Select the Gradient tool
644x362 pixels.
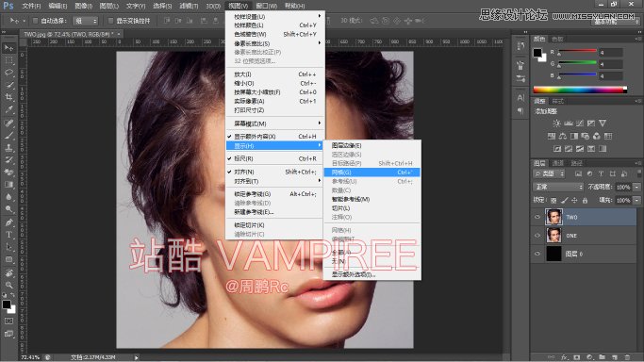click(8, 185)
